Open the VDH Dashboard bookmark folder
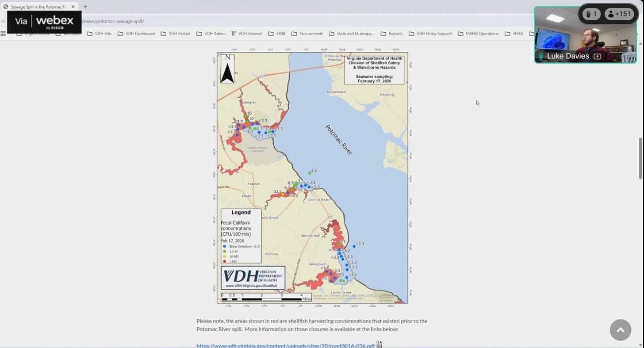This screenshot has height=348, width=644. pyautogui.click(x=136, y=34)
